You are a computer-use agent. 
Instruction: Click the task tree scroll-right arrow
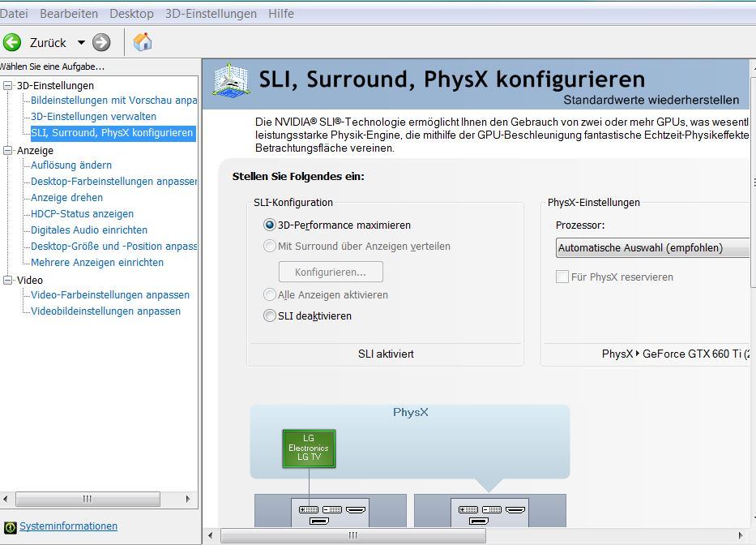pos(188,499)
